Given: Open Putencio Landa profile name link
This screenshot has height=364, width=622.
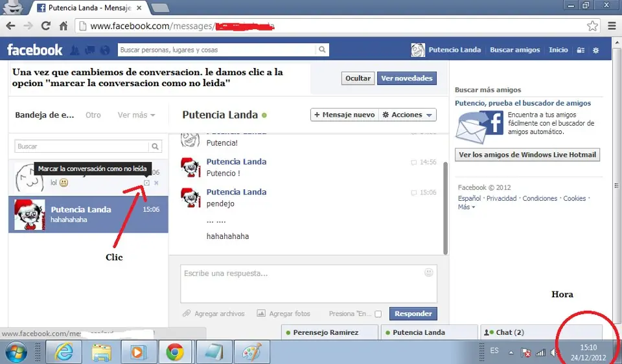Looking at the screenshot, I should click(x=455, y=50).
